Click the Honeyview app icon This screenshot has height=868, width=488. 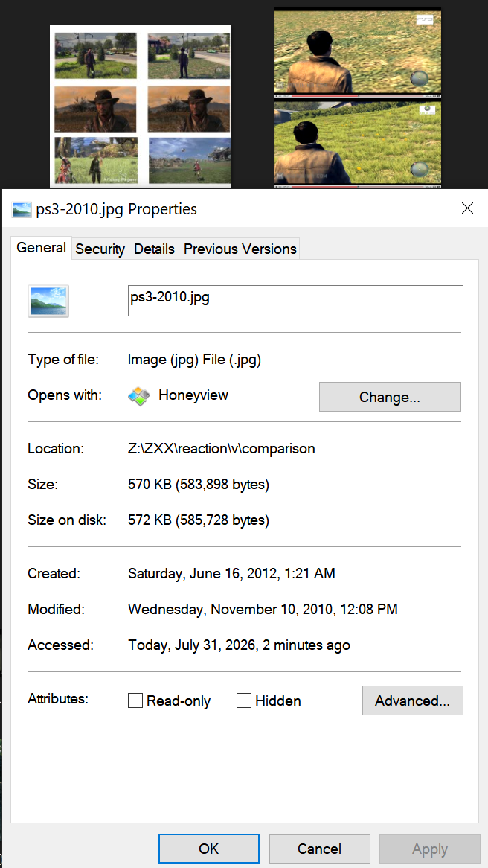139,396
